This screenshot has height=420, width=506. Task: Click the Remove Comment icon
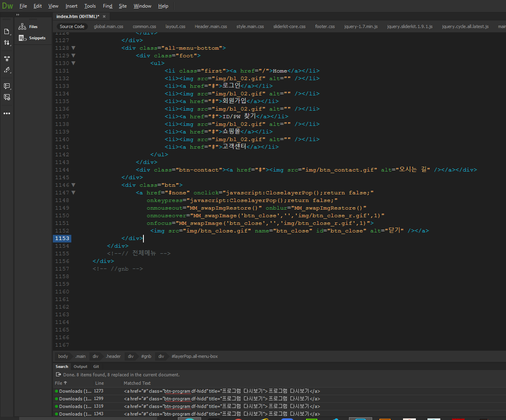point(7,97)
